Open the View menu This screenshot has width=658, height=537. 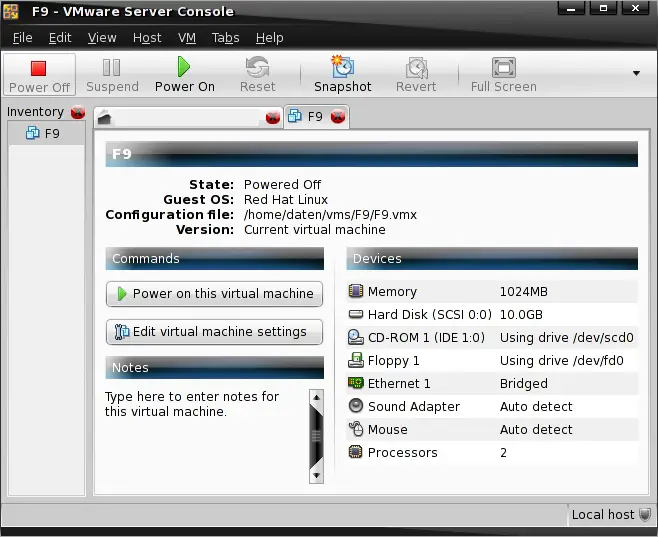click(102, 38)
